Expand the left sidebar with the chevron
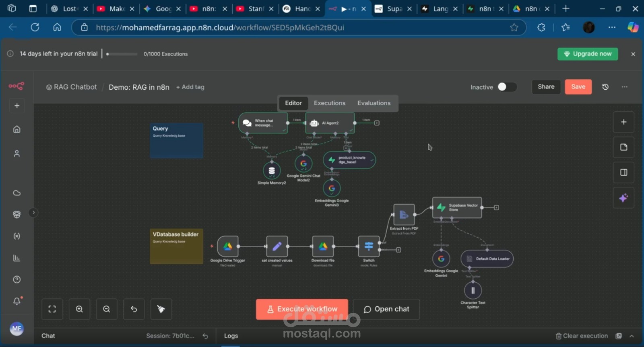Screen dimensions: 644x347 (x=33, y=212)
